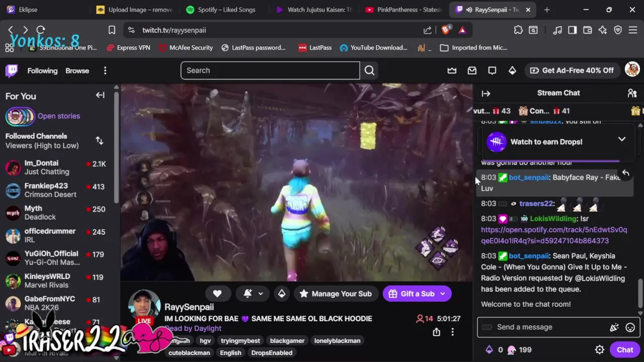Screen dimensions: 644x362
Task: Sort followed channels by viewers
Action: point(100,141)
